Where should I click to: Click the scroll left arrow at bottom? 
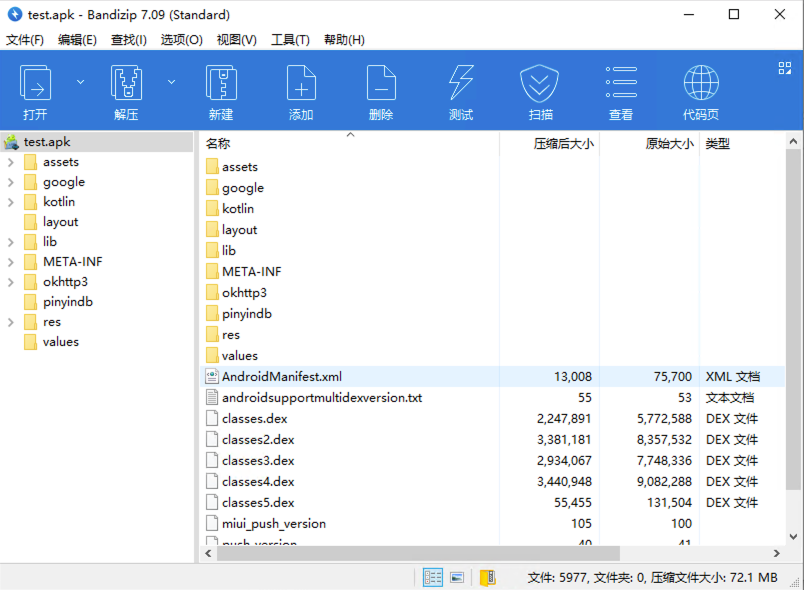pos(208,554)
